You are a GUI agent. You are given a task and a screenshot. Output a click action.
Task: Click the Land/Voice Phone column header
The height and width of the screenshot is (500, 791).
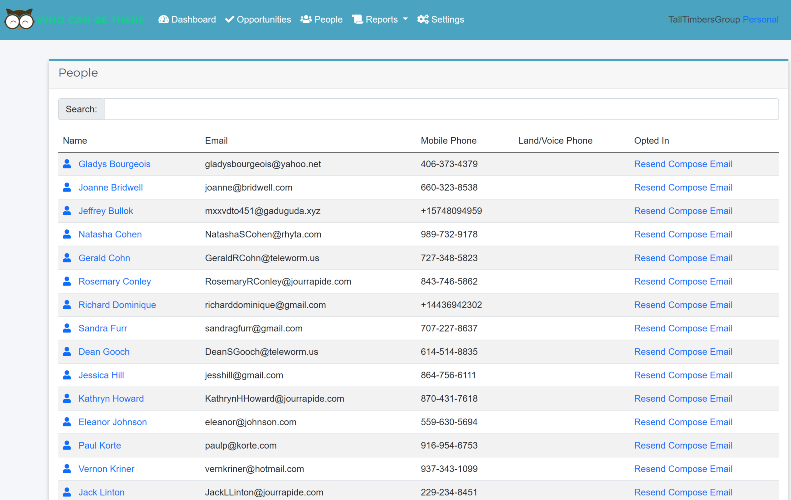(555, 141)
